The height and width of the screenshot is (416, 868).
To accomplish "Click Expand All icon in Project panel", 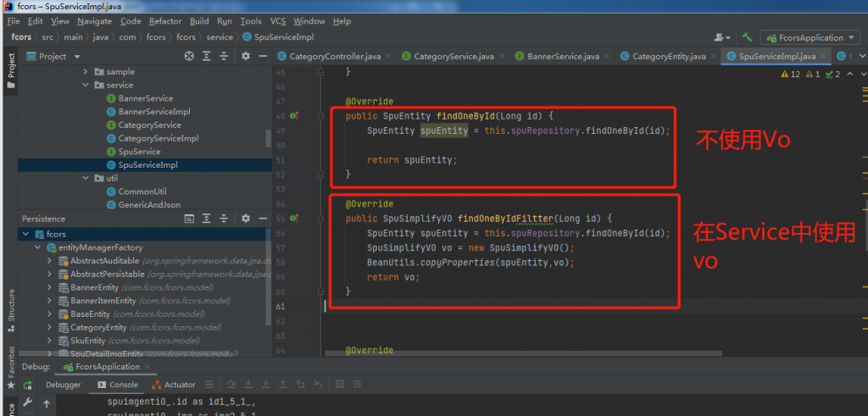I will coord(207,57).
